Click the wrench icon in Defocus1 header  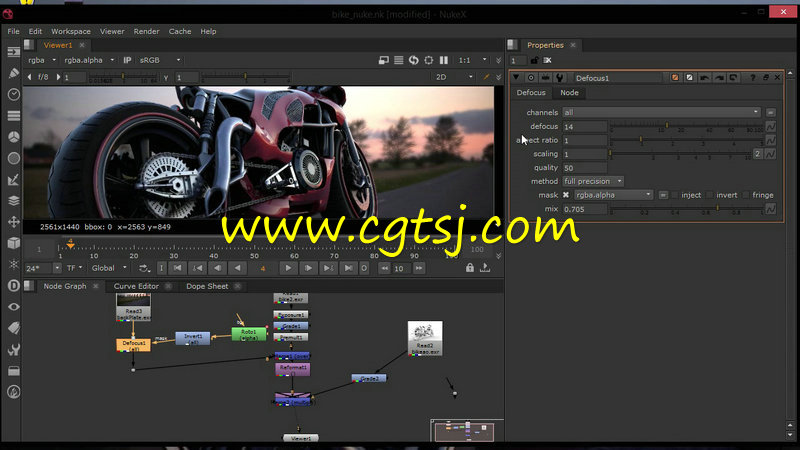coord(560,78)
